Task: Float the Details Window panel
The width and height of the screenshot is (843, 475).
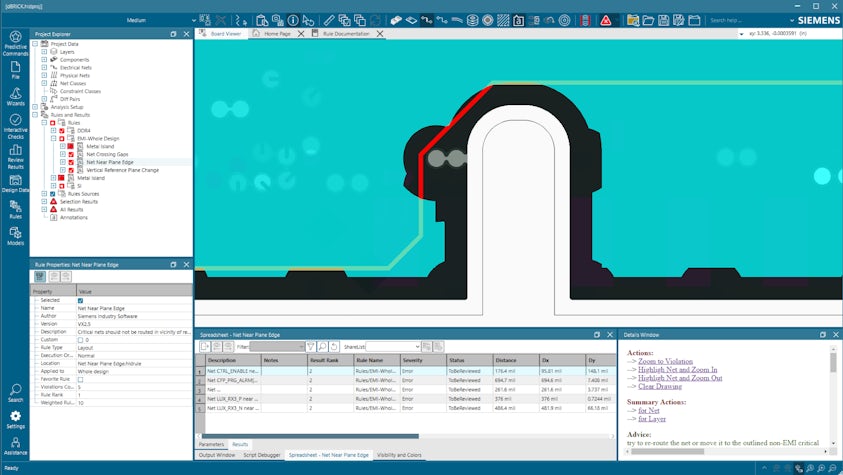Action: point(823,334)
